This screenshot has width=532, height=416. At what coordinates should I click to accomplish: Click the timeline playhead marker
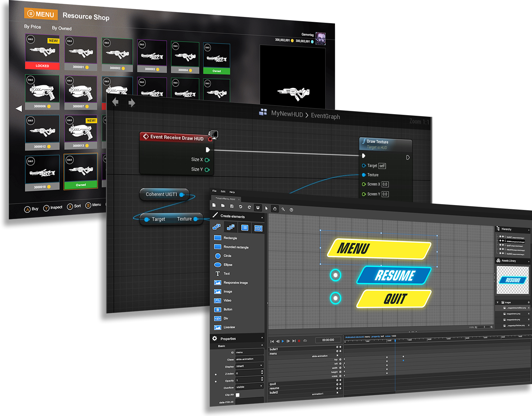coord(395,341)
